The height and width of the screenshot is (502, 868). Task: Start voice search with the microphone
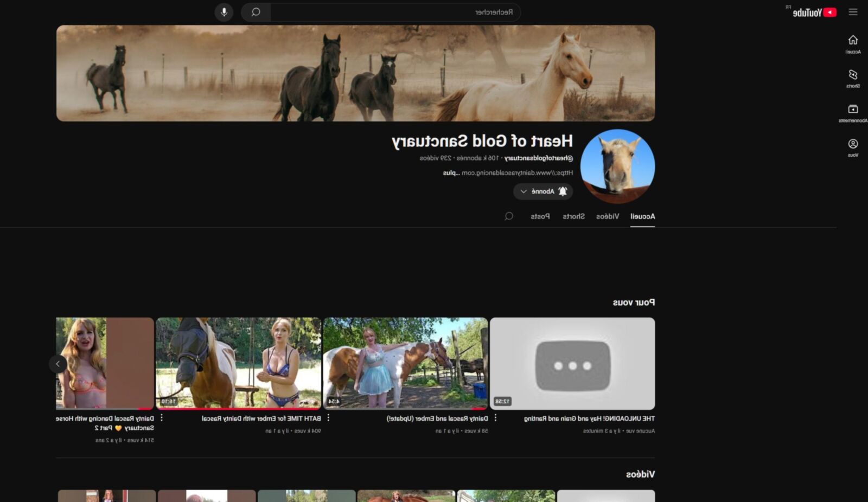(x=224, y=12)
